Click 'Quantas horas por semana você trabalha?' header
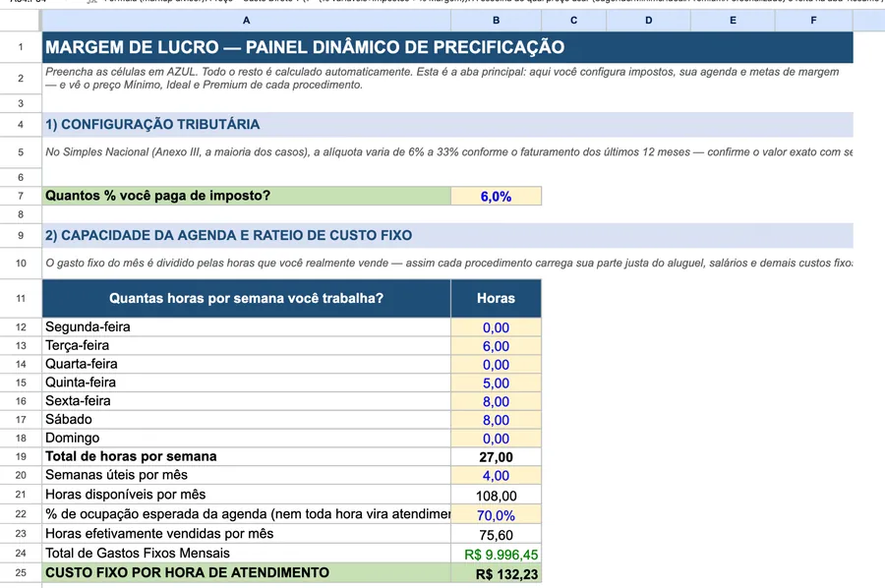 pyautogui.click(x=246, y=298)
